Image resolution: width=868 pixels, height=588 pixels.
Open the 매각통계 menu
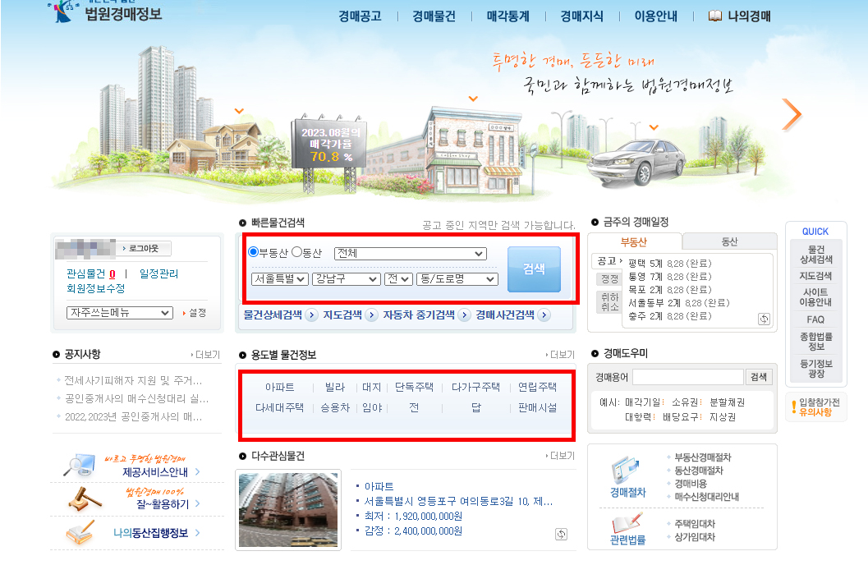pyautogui.click(x=506, y=16)
